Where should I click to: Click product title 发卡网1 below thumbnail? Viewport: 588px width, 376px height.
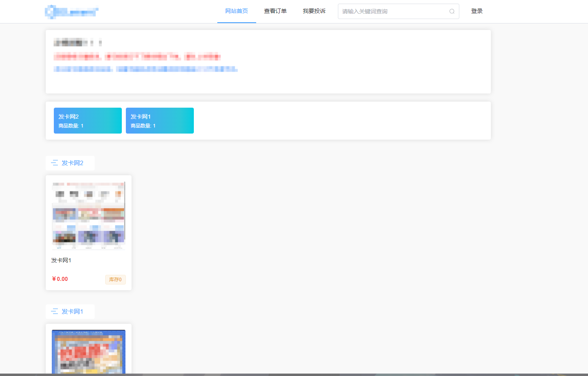(x=61, y=260)
